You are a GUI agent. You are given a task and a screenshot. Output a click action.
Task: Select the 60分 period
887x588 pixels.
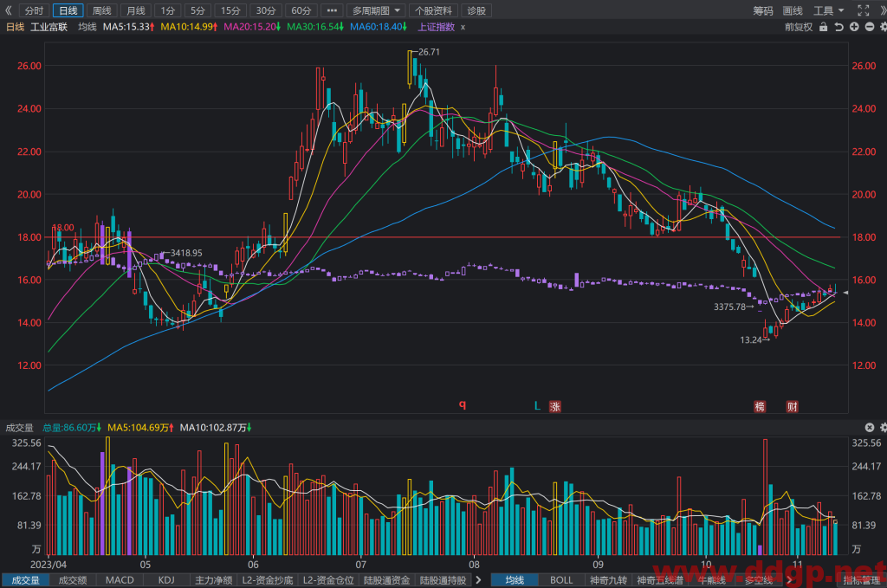coord(301,10)
